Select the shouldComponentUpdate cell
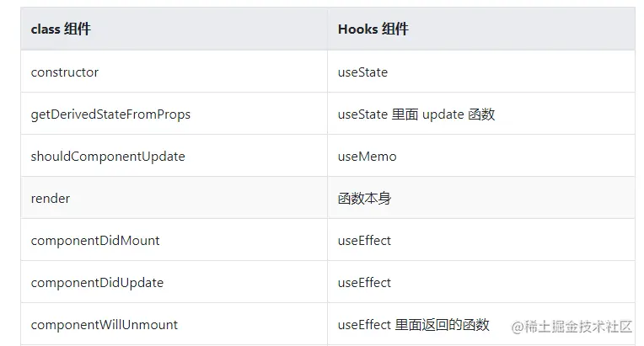 108,157
